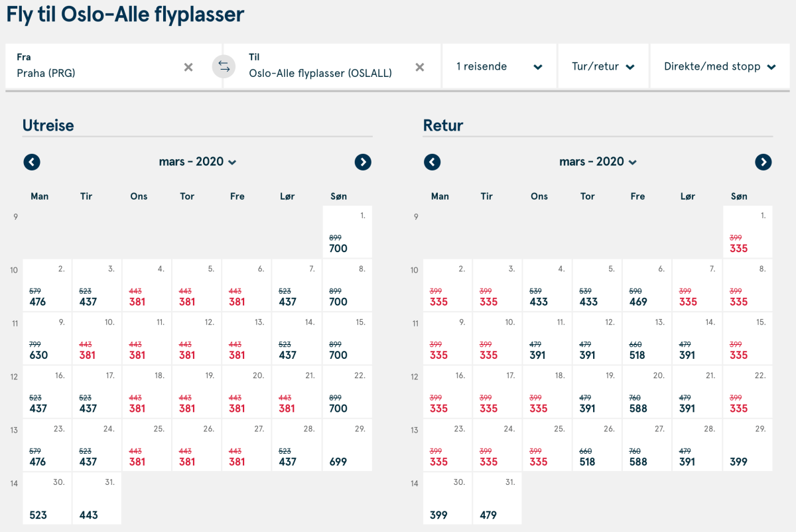Select March 6 return priced 469

click(647, 285)
